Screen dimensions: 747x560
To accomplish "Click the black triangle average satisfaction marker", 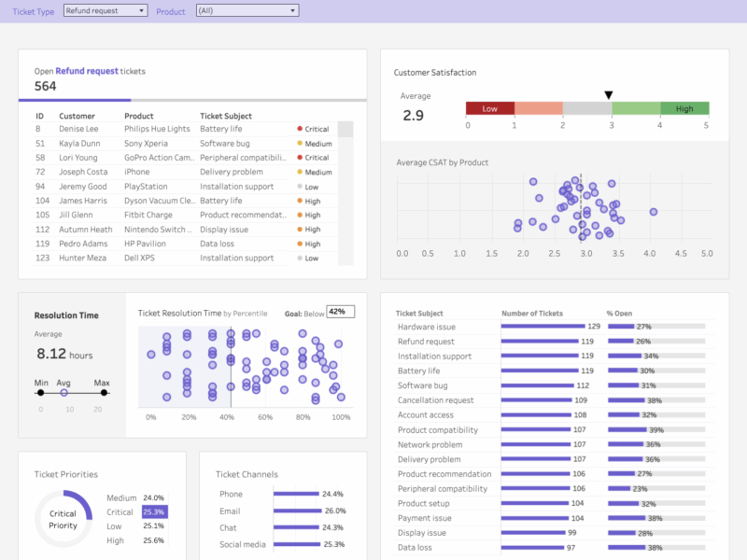I will [609, 95].
